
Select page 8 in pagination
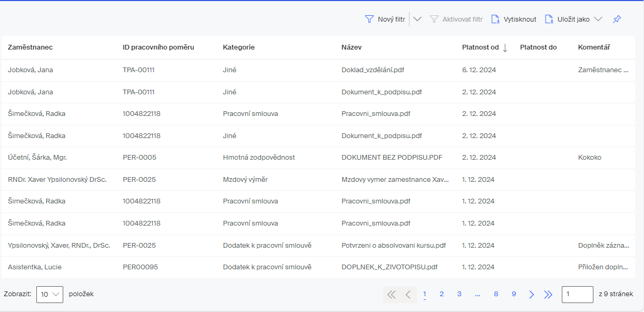pos(496,294)
